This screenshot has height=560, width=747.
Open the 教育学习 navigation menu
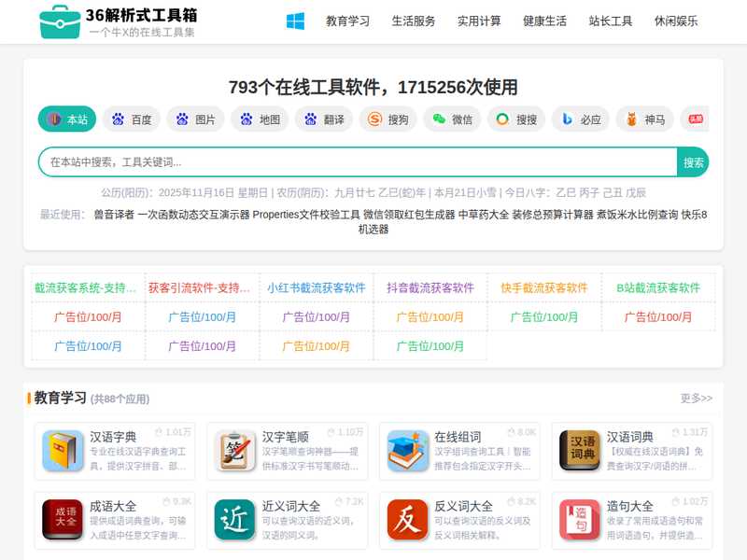click(347, 21)
